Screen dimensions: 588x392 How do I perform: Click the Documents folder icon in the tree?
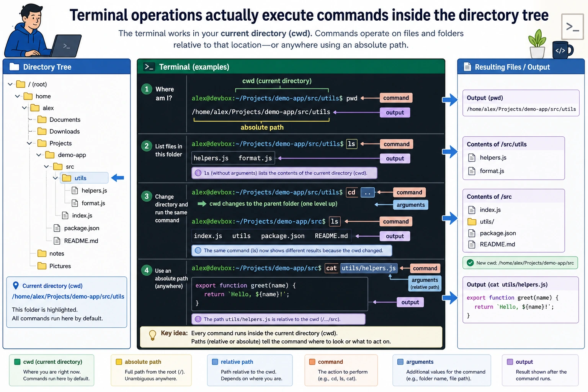click(x=42, y=119)
